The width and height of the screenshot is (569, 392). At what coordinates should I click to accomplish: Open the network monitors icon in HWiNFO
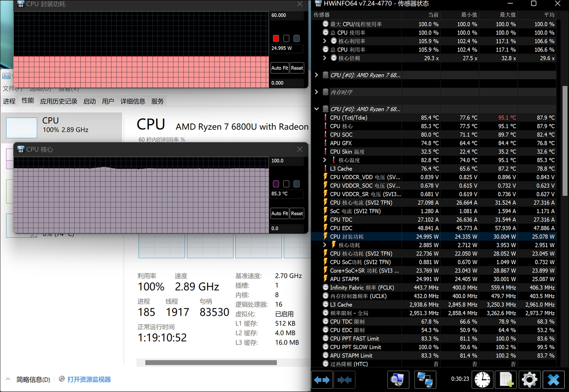tap(425, 380)
